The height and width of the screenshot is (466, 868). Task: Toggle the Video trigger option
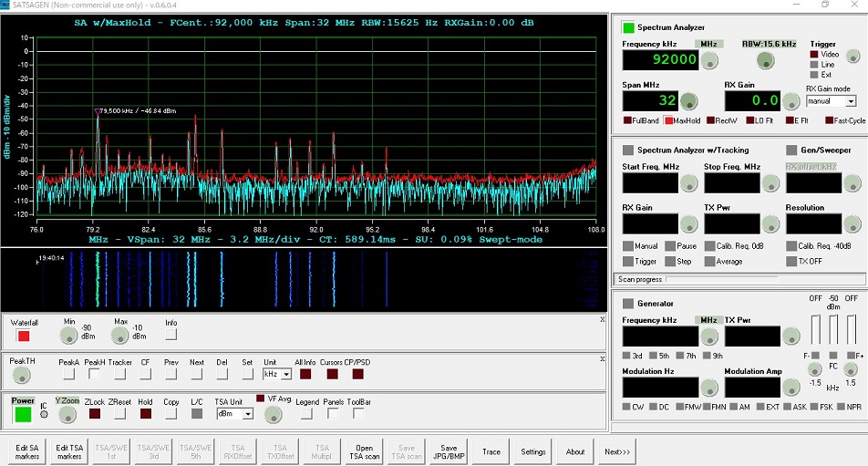point(814,54)
